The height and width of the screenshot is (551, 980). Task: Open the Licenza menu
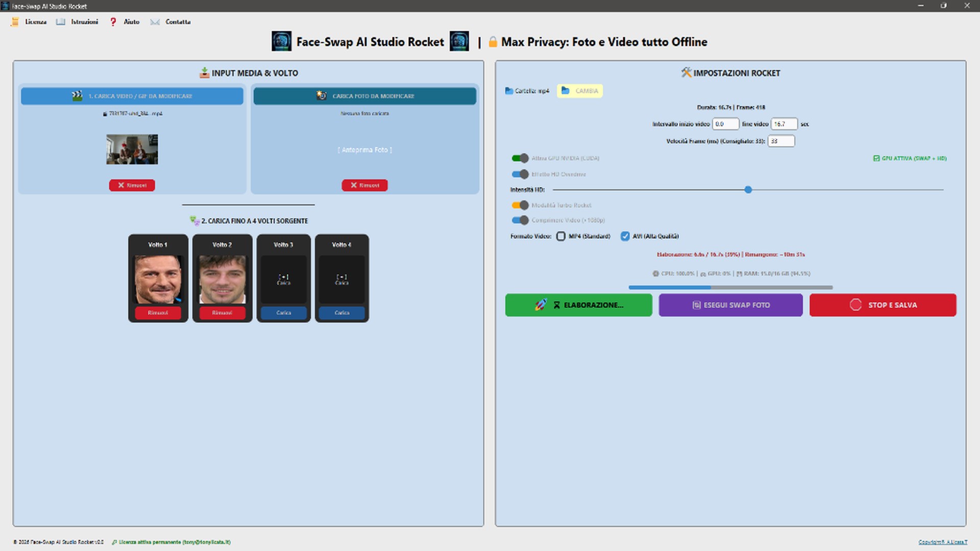36,22
